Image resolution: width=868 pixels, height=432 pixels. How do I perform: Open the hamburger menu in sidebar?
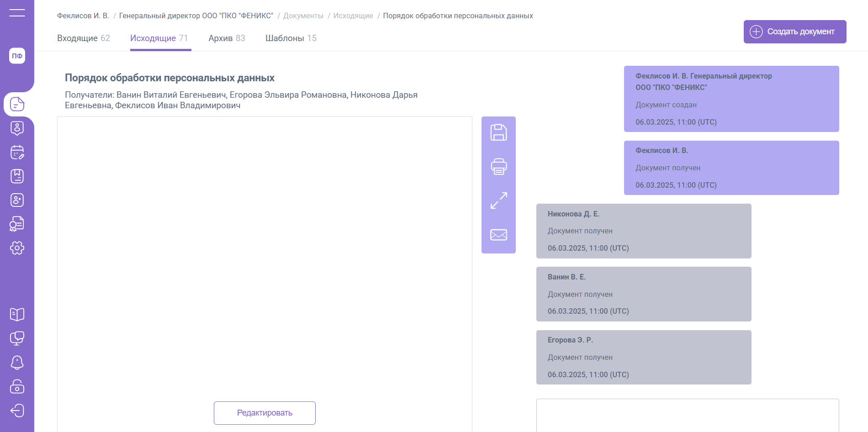[x=17, y=13]
